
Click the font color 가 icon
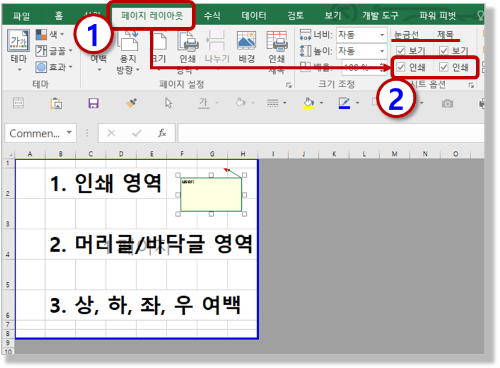coord(203,103)
